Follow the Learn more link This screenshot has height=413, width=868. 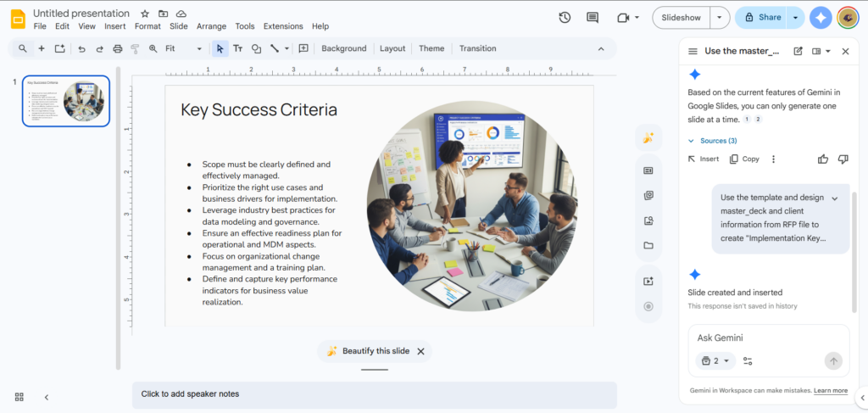(x=830, y=391)
